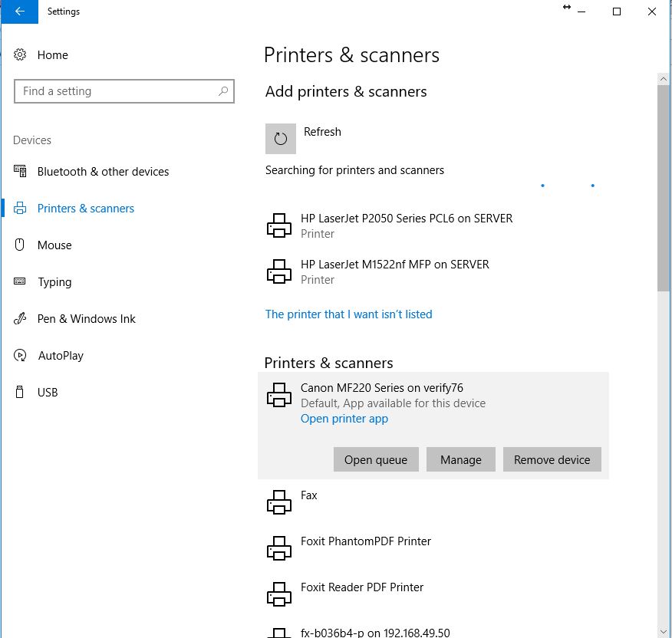Click the Manage button
Image resolution: width=672 pixels, height=638 pixels.
tap(461, 459)
